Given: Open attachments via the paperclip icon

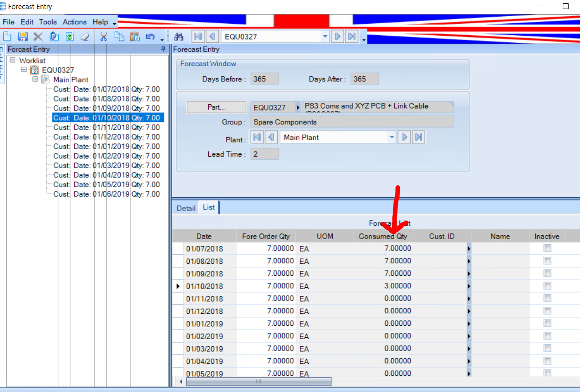Looking at the screenshot, I should 54,37.
